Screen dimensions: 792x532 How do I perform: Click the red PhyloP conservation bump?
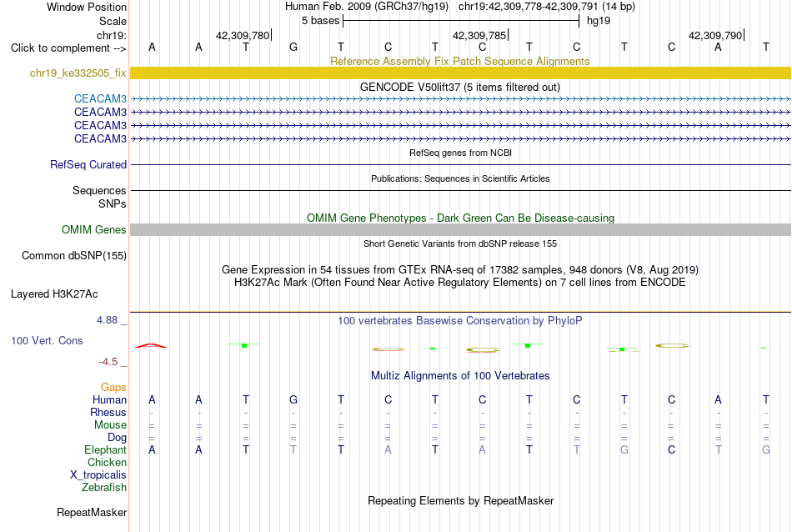pos(151,345)
